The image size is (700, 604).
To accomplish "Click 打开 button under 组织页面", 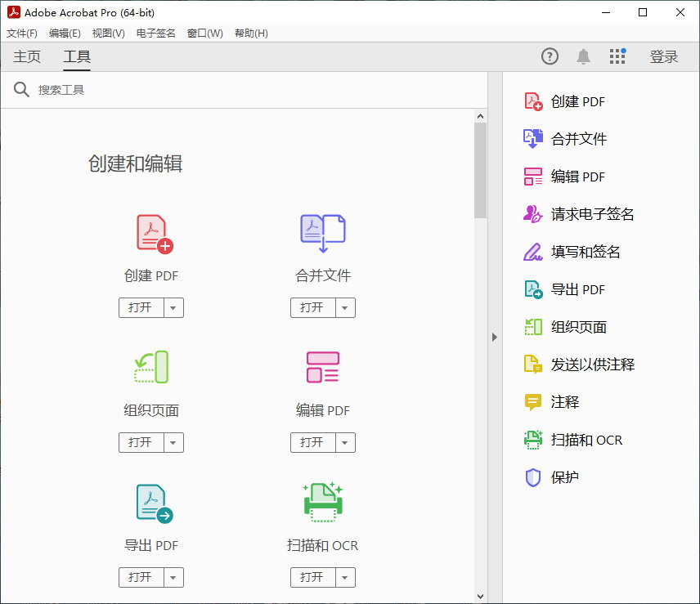I will click(x=141, y=443).
